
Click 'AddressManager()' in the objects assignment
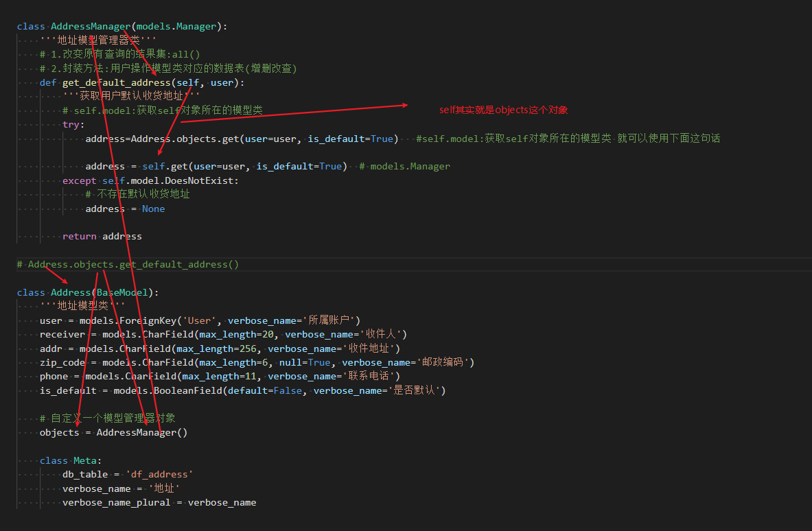142,433
